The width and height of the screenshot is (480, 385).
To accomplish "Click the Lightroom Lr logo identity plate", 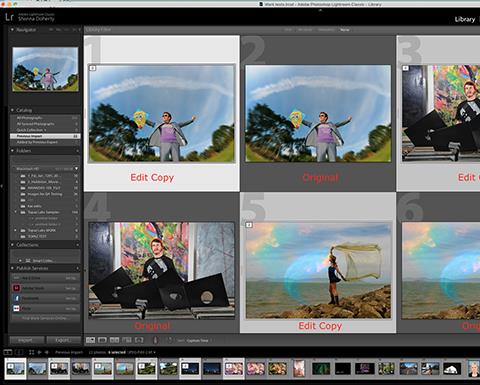I will [9, 16].
